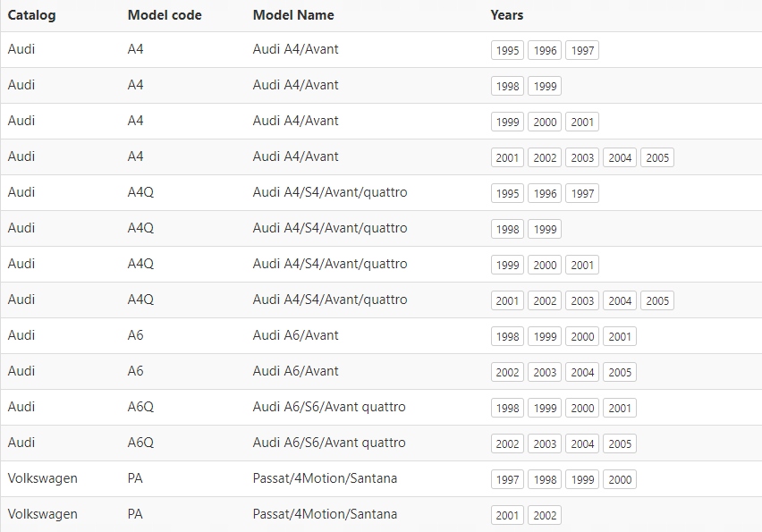Choose year 2001 for Audi A6/S6/Avant quattro
This screenshot has height=532, width=762.
pos(620,409)
